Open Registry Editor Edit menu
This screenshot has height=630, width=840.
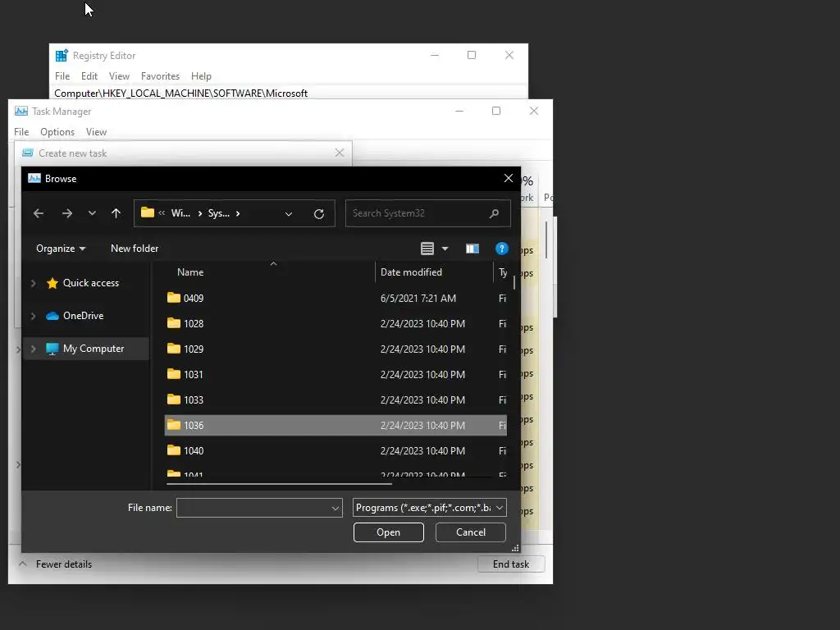[89, 76]
